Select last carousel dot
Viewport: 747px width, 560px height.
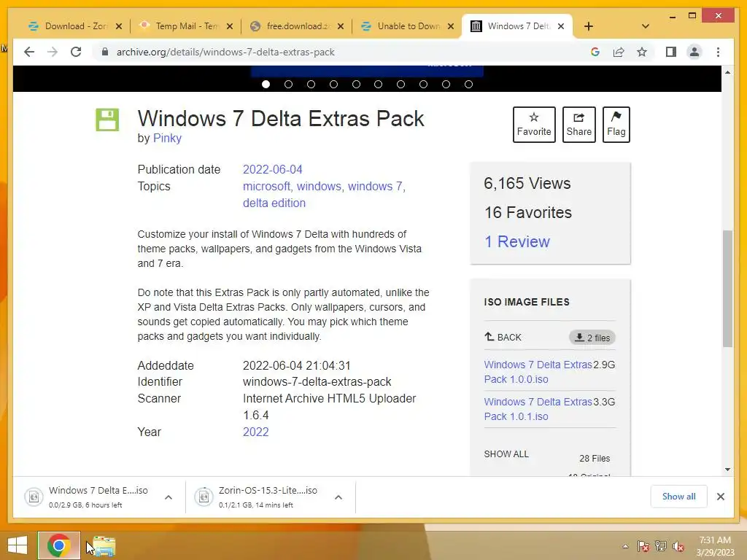(x=469, y=85)
